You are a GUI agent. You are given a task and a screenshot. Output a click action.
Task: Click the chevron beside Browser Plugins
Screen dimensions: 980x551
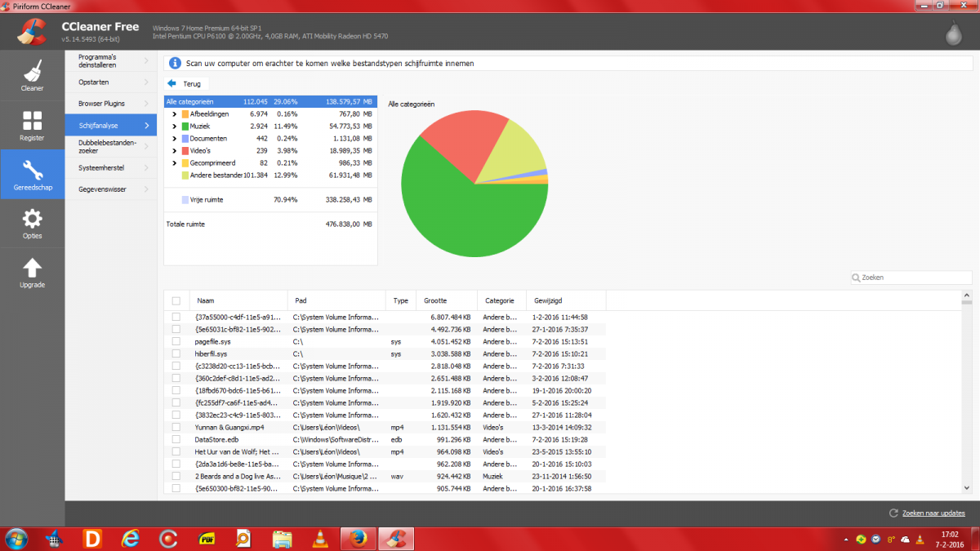tap(146, 104)
